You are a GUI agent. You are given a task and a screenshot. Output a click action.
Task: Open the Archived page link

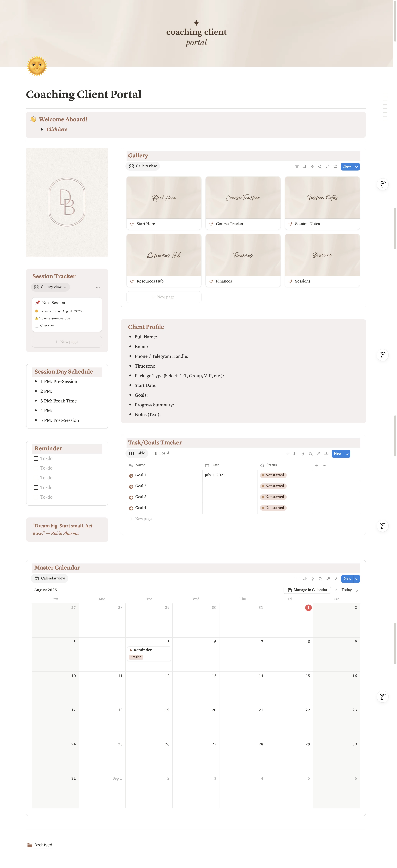pyautogui.click(x=43, y=845)
